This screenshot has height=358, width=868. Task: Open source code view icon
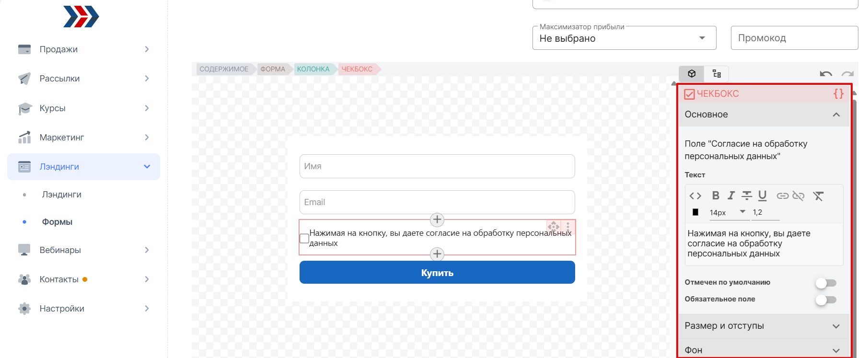coord(695,196)
